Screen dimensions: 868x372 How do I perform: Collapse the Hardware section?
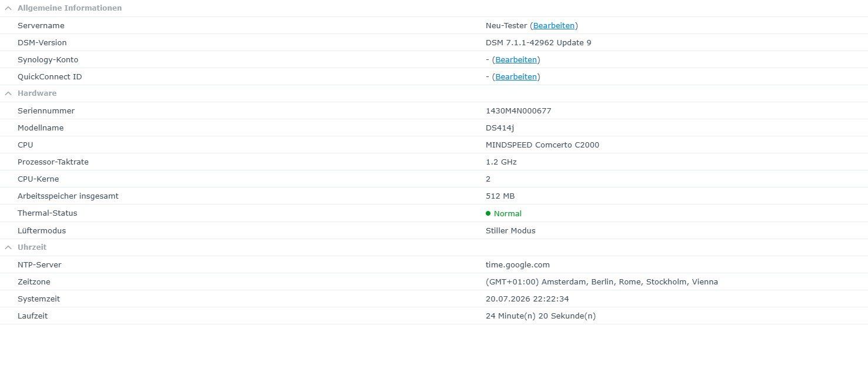8,93
